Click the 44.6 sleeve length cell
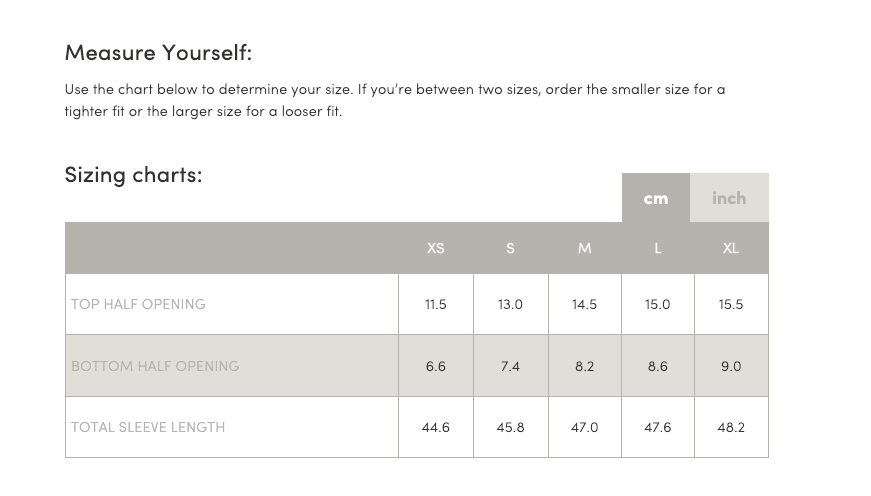The image size is (871, 496). 435,427
